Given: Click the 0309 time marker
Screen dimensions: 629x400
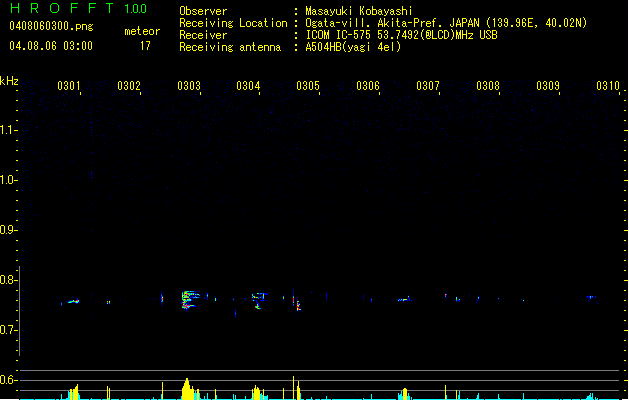Looking at the screenshot, I should click(548, 86).
